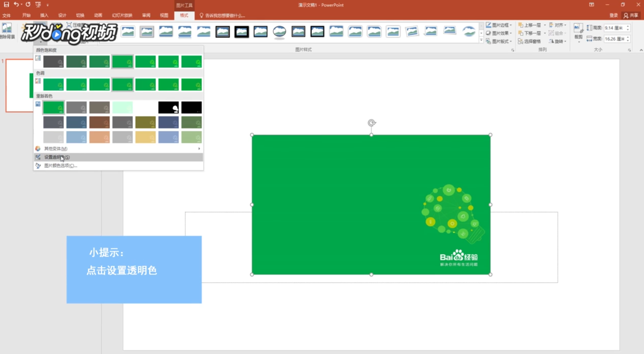Viewport: 644px width, 354px height.
Task: Click the lightbulb Tell Me search box
Action: point(222,15)
